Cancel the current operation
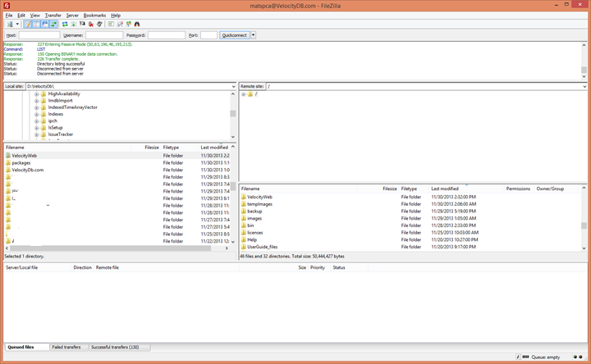Image resolution: width=591 pixels, height=364 pixels. click(82, 24)
